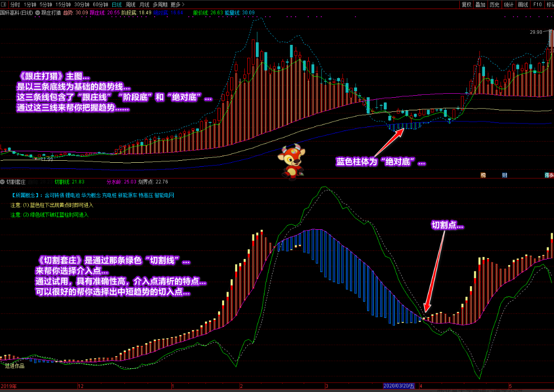Screen dimensions: 554x392
Task: Open the 画线 drawing tools
Action: click(x=523, y=5)
